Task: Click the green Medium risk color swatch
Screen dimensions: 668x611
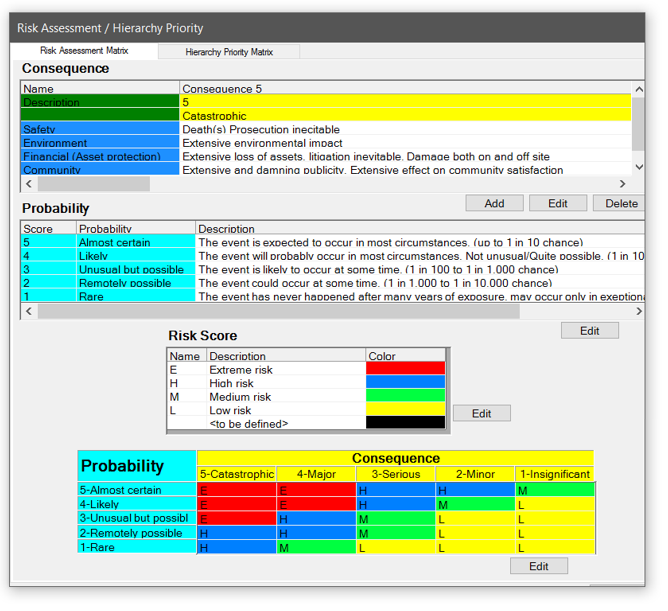Action: pos(405,396)
